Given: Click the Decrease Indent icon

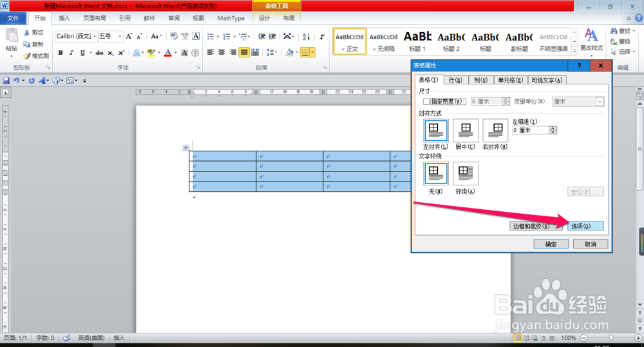Looking at the screenshot, I should point(261,37).
